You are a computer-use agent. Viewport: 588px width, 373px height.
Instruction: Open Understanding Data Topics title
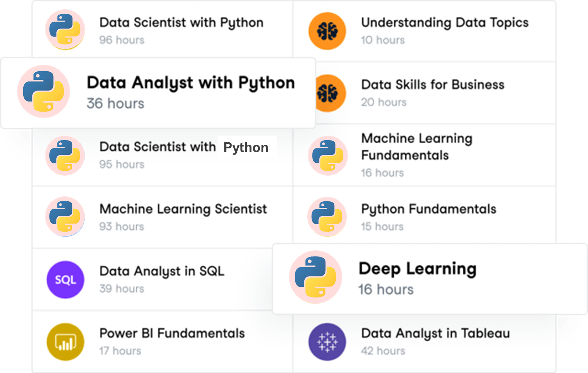pos(445,23)
